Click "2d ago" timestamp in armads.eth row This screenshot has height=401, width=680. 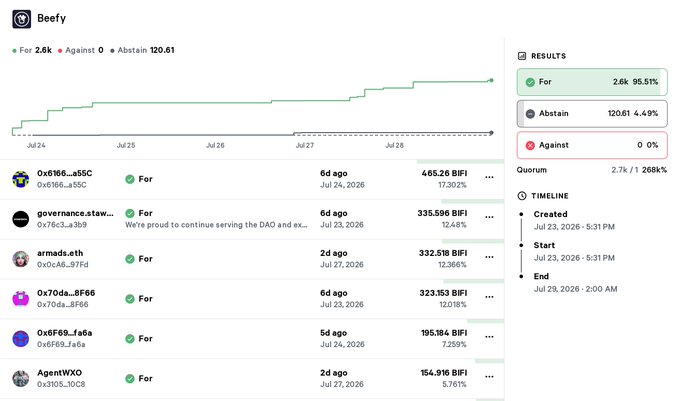point(334,253)
